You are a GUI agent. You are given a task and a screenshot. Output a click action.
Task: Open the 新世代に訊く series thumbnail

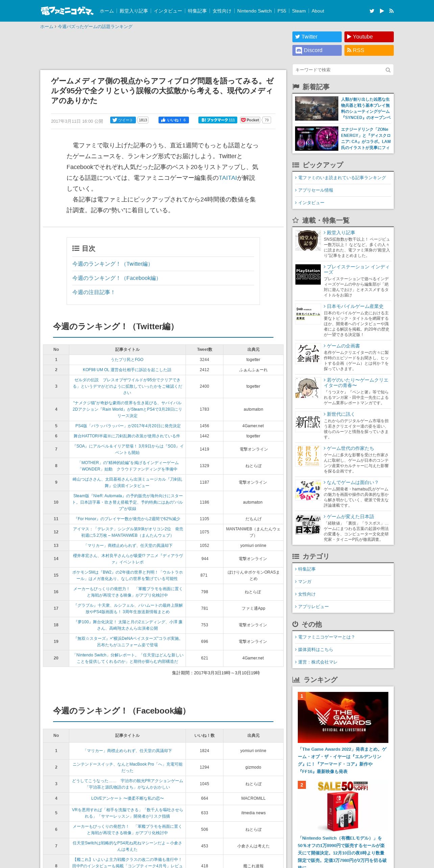[x=308, y=422]
